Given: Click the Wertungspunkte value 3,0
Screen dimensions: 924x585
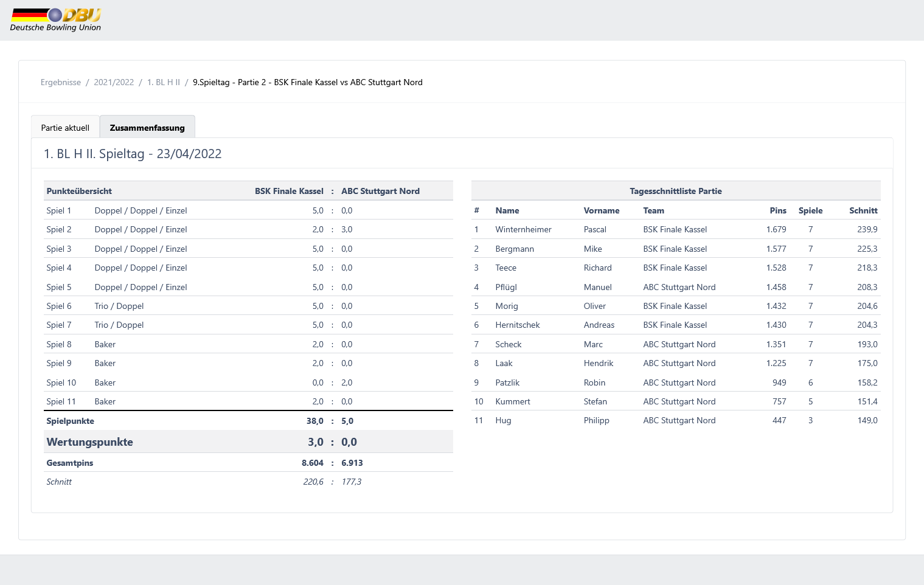Looking at the screenshot, I should pos(316,442).
